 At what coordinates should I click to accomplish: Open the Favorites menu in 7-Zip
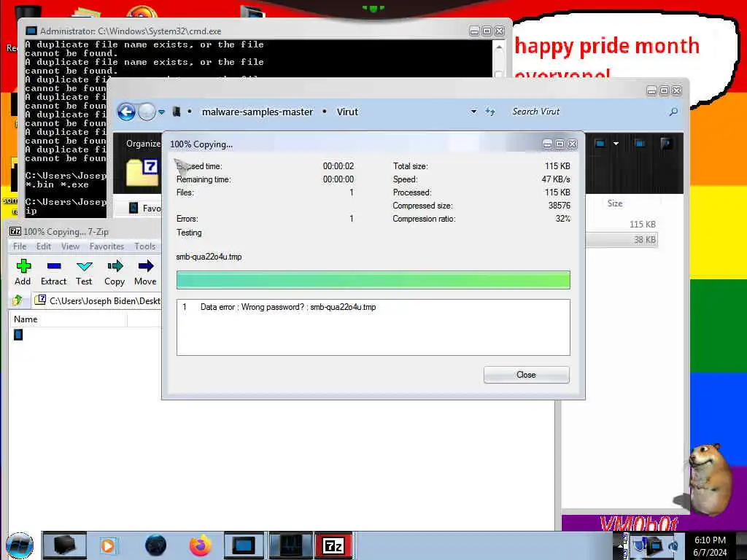point(107,246)
